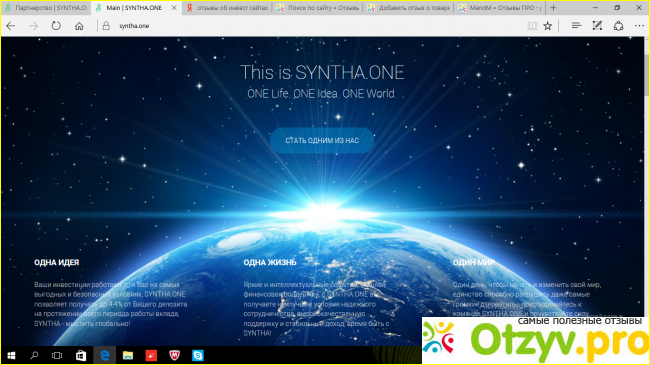Open a new browser tab
The width and height of the screenshot is (650, 365).
click(553, 8)
